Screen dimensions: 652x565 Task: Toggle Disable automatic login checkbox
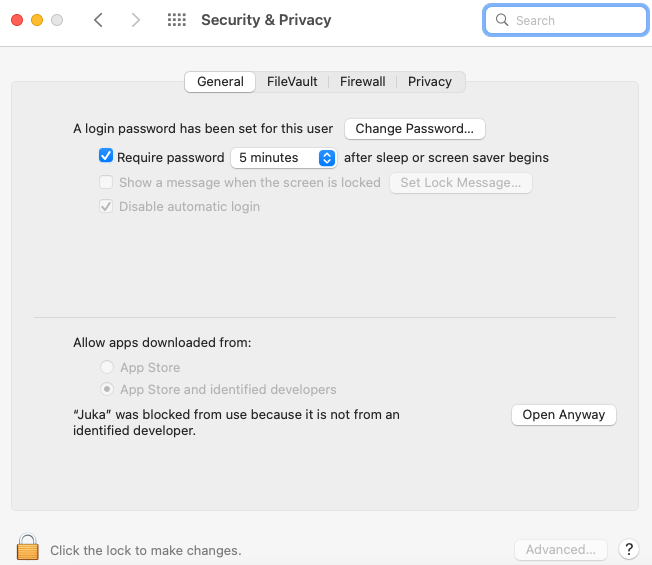pos(106,206)
